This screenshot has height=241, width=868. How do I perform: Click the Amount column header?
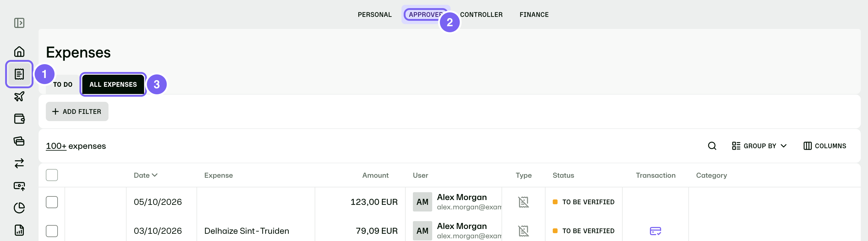[x=375, y=175]
